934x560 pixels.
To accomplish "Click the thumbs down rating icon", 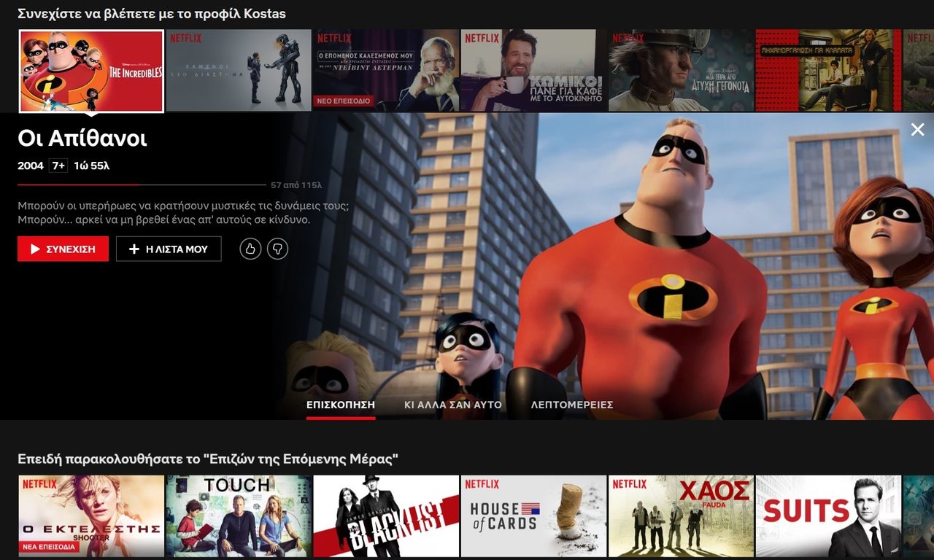I will 278,249.
